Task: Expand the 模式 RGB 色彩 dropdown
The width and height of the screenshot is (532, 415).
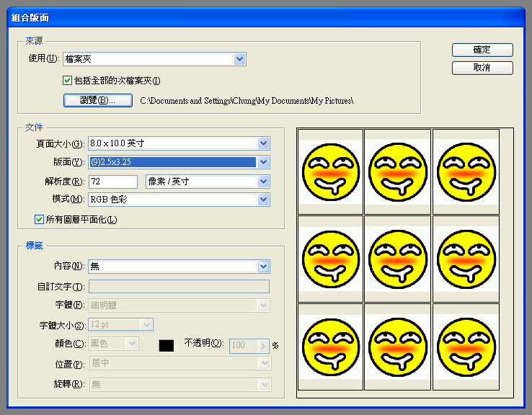Action: [263, 200]
